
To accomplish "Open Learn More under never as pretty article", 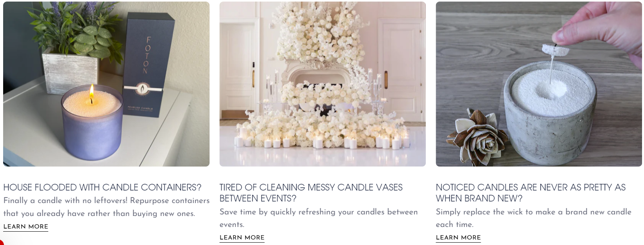I will coord(458,238).
